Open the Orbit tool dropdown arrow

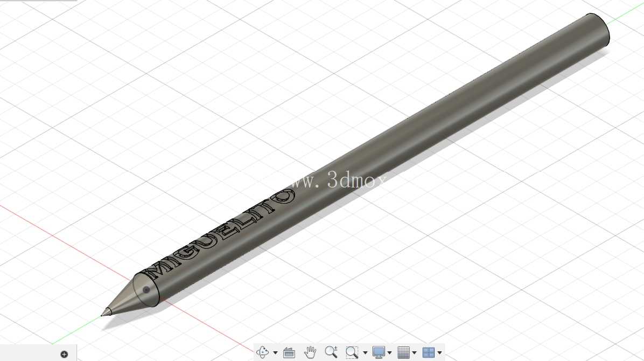275,353
